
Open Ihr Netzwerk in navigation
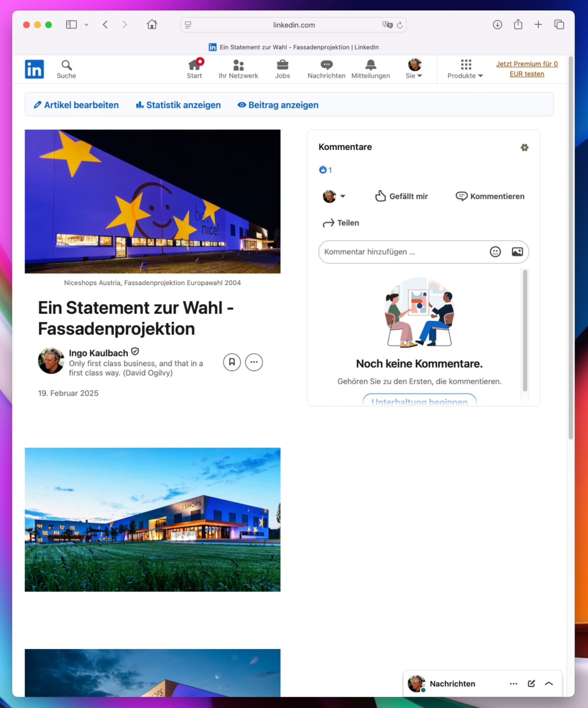coord(238,69)
